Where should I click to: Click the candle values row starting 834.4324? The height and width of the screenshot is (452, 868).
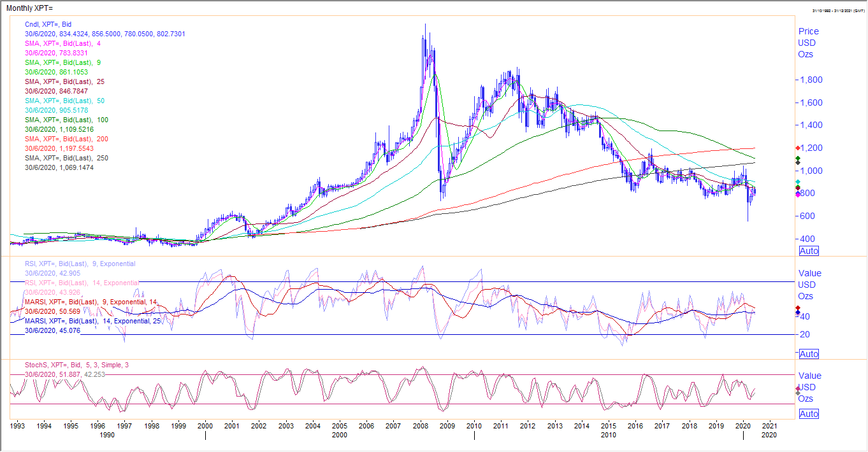click(105, 34)
